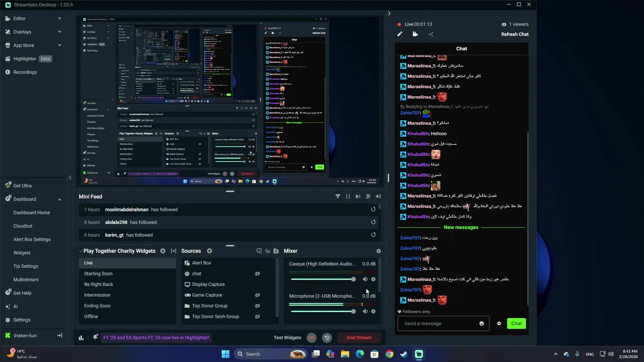Screen dimensions: 644x362
Task: Select the Live scene
Action: (127, 263)
